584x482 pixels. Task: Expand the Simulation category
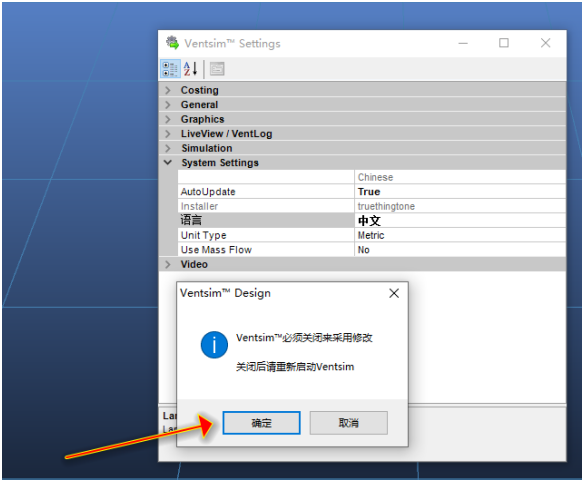coord(168,148)
